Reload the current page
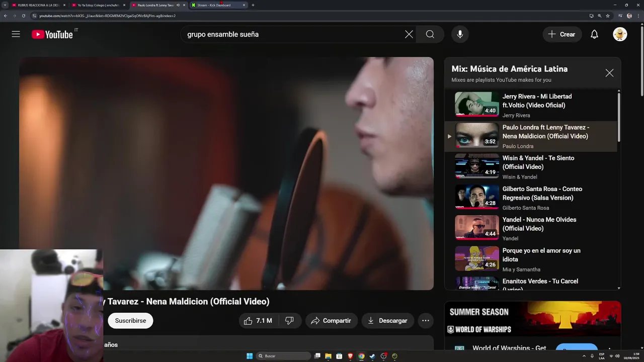 24,16
